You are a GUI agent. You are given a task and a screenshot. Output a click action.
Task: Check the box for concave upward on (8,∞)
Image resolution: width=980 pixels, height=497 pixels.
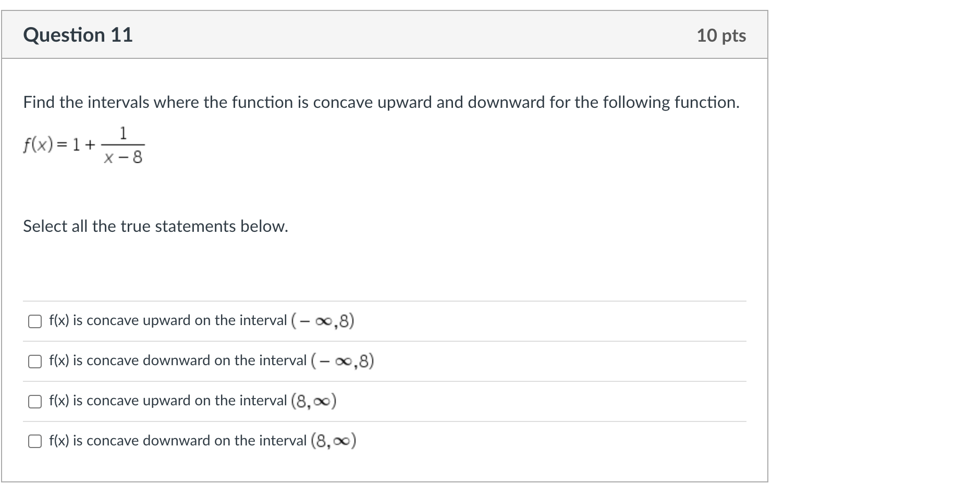tap(34, 402)
